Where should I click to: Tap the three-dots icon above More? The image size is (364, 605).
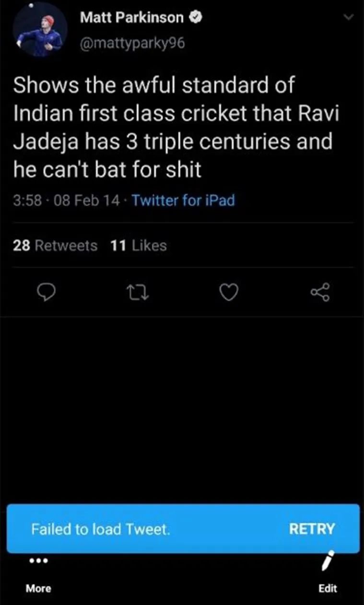(38, 560)
